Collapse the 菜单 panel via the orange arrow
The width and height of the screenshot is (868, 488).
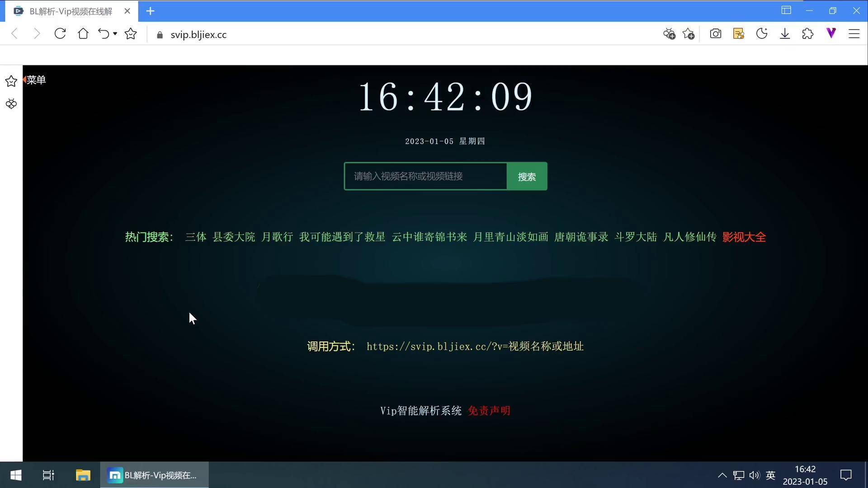(x=25, y=80)
